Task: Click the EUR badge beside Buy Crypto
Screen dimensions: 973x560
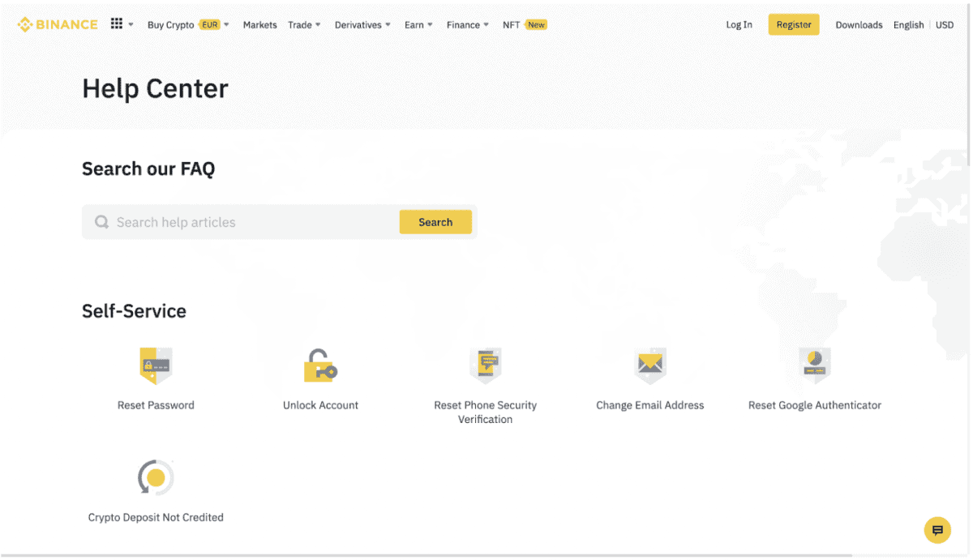Action: point(210,25)
